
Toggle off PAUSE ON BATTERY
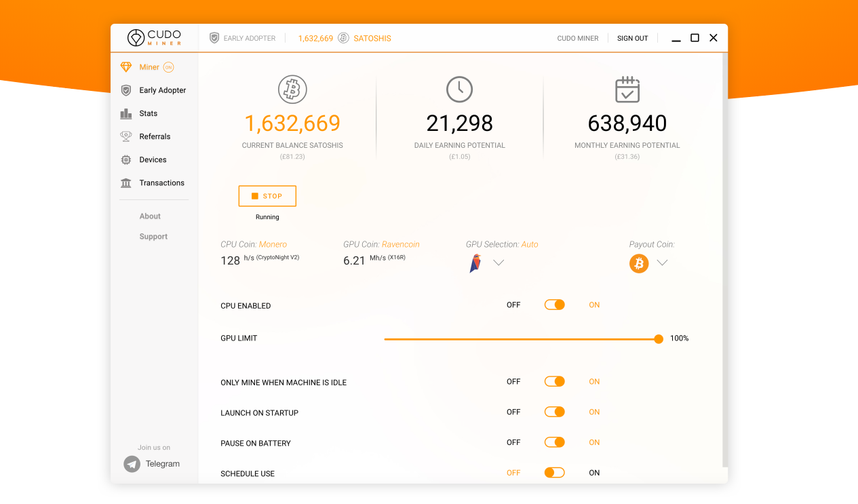(554, 442)
